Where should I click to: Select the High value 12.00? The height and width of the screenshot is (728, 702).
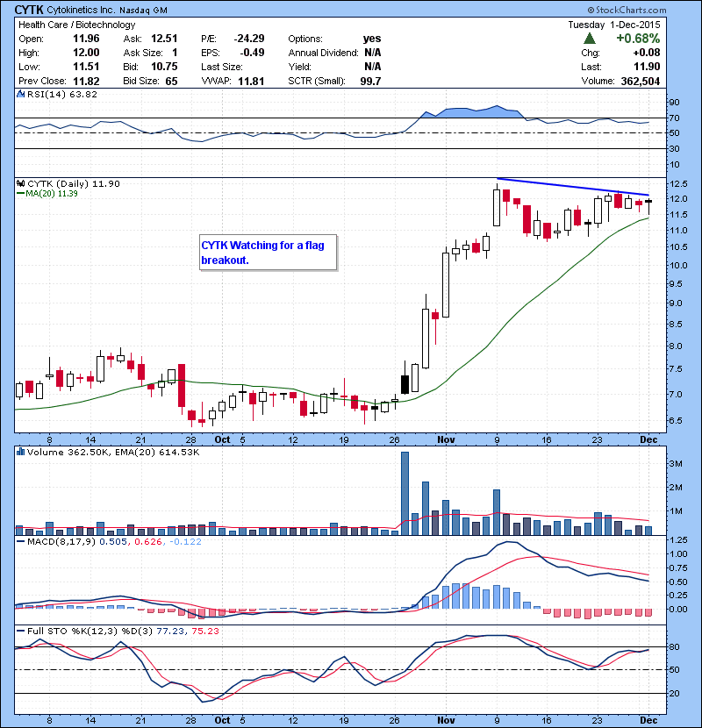(86, 53)
